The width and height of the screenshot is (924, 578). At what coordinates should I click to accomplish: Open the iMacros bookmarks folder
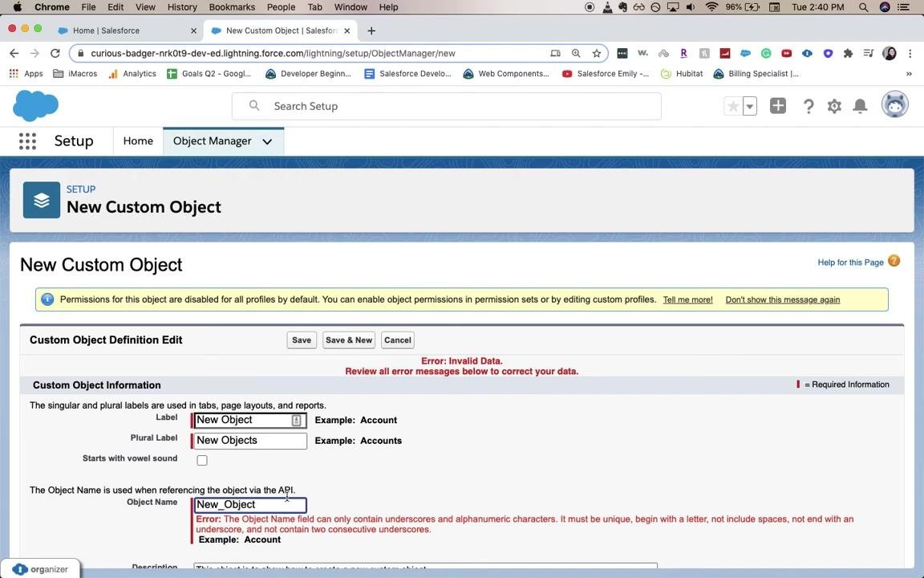click(x=75, y=74)
